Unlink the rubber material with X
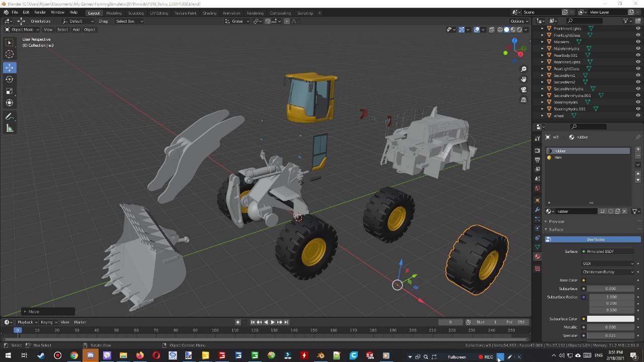This screenshot has height=362, width=644. click(x=624, y=211)
